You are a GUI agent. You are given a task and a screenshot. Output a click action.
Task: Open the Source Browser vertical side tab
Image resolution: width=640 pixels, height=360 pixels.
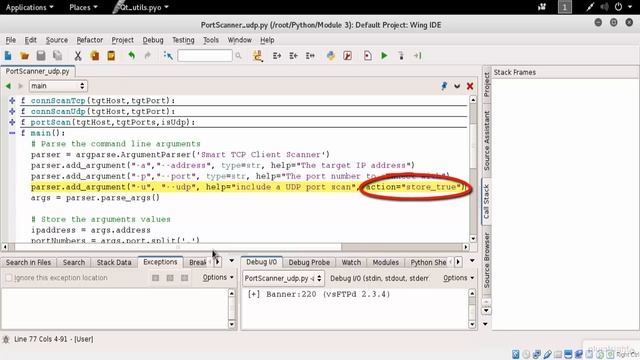point(486,260)
